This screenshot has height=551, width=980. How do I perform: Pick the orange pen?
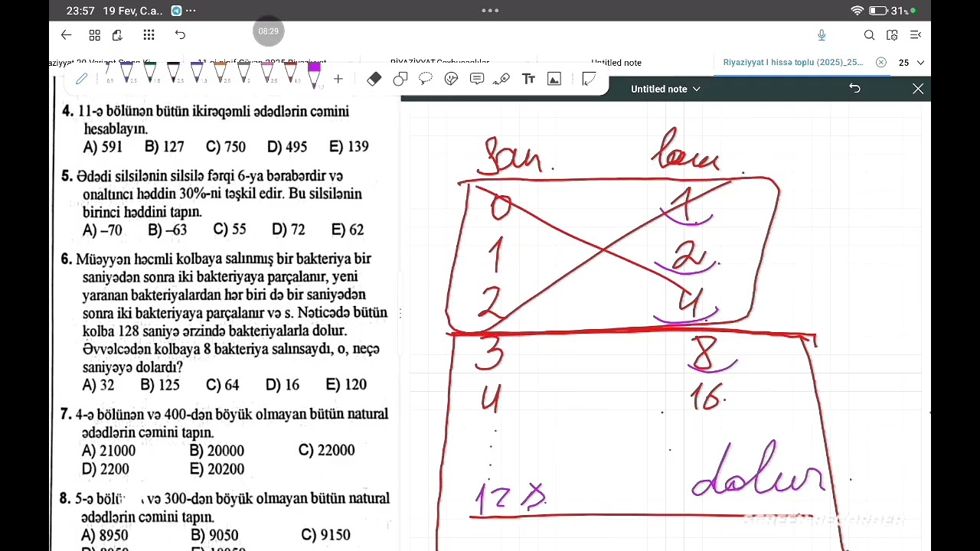(220, 73)
